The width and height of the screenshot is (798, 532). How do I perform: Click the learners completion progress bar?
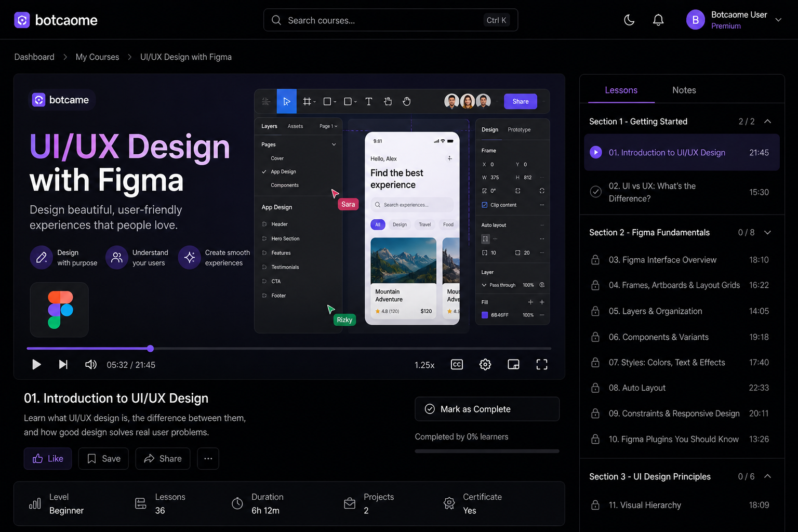click(x=487, y=451)
